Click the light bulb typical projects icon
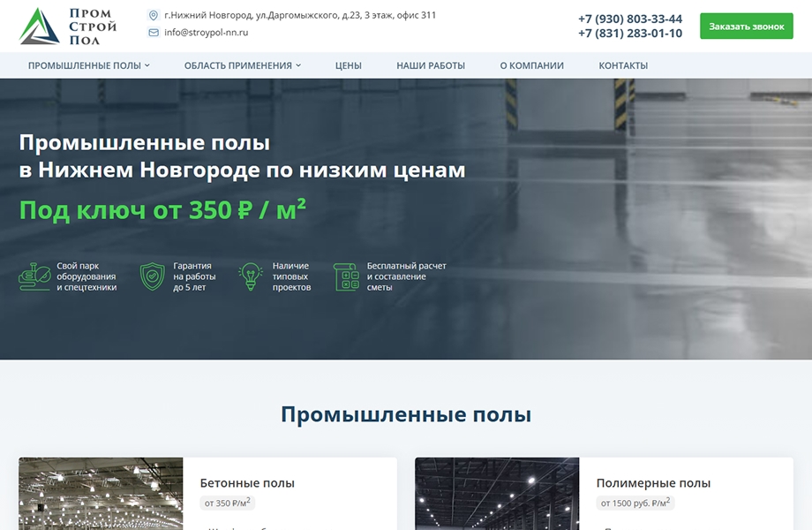Viewport: 812px width, 530px height. click(x=251, y=276)
